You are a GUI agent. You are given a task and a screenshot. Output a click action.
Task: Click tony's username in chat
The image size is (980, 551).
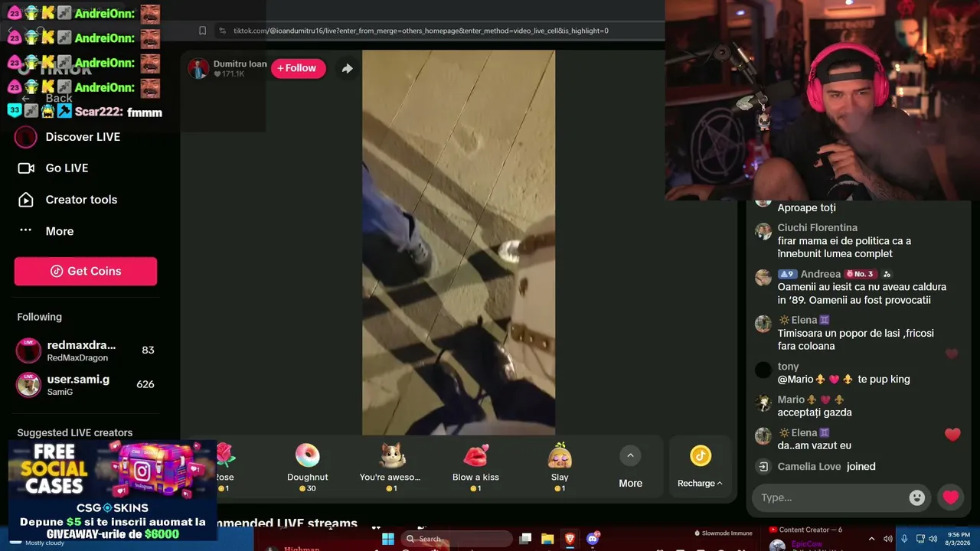(x=788, y=367)
